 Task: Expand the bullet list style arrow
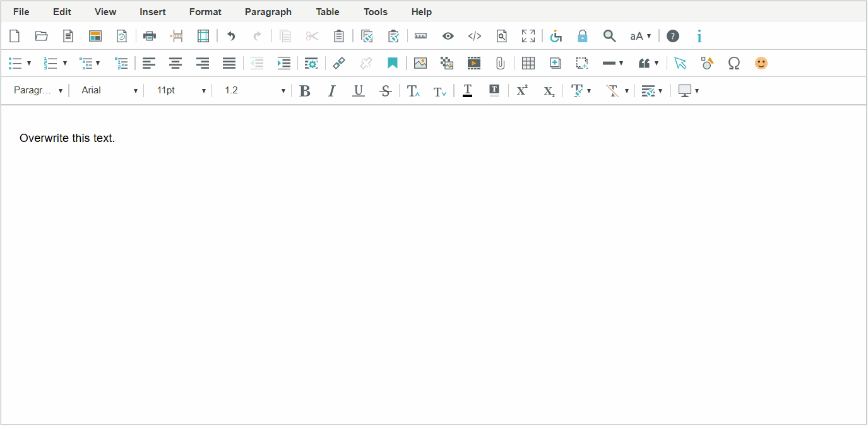click(x=29, y=63)
